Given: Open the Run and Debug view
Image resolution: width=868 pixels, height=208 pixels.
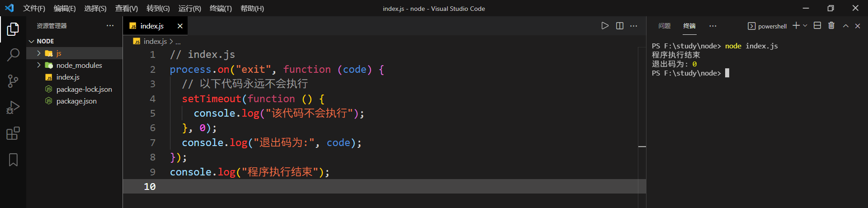Looking at the screenshot, I should pyautogui.click(x=13, y=108).
